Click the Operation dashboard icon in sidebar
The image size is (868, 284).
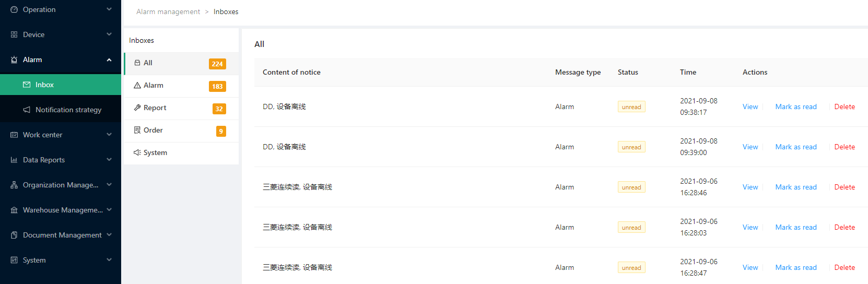pyautogui.click(x=14, y=9)
